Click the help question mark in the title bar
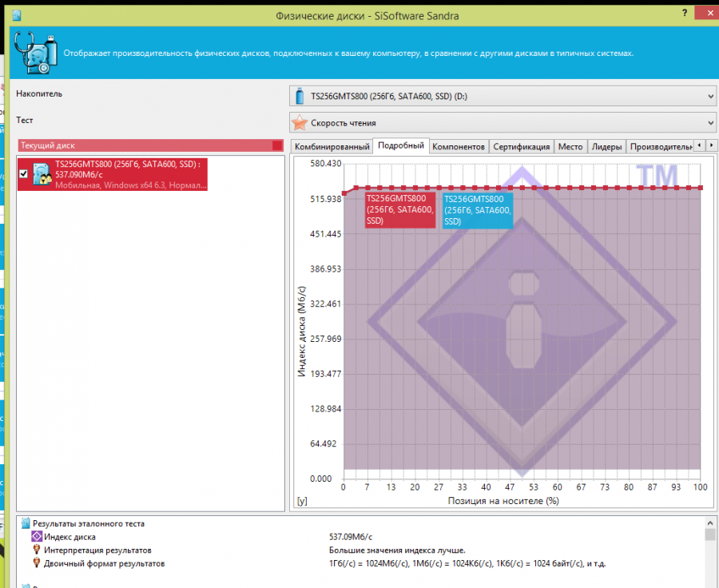This screenshot has width=719, height=588. coord(685,14)
